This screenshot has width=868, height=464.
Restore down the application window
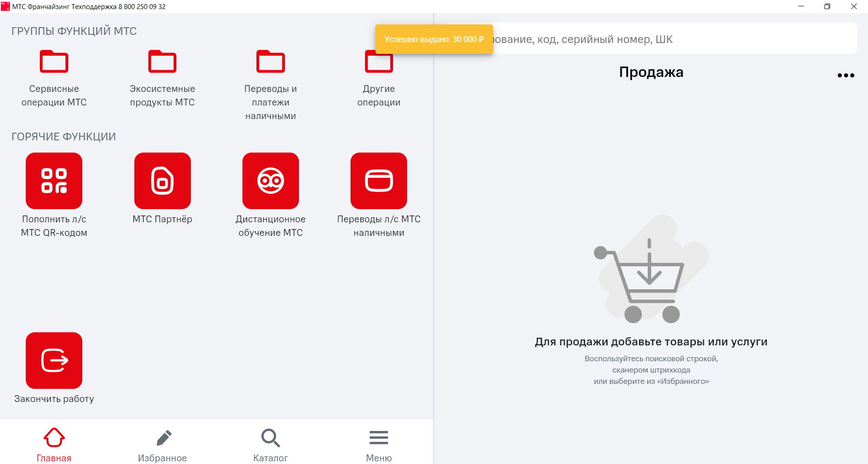tap(827, 6)
